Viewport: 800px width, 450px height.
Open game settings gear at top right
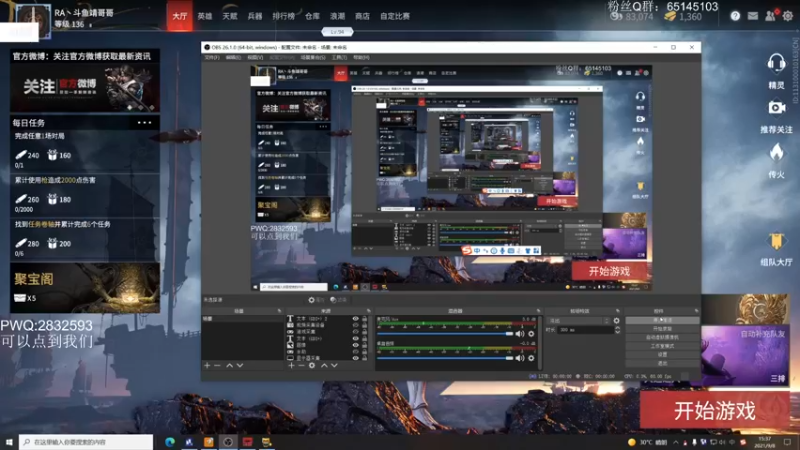788,16
